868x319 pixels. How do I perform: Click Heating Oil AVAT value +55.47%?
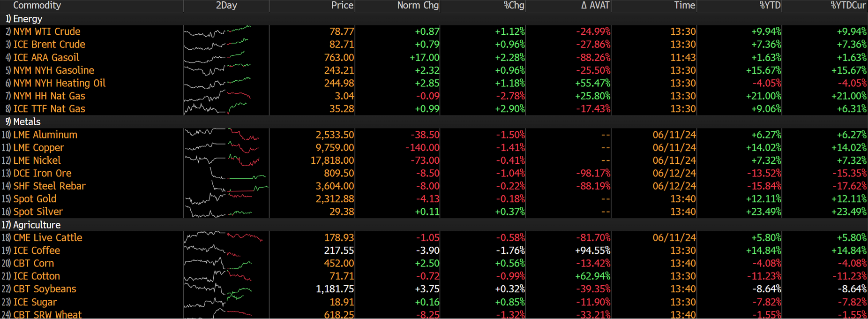592,83
